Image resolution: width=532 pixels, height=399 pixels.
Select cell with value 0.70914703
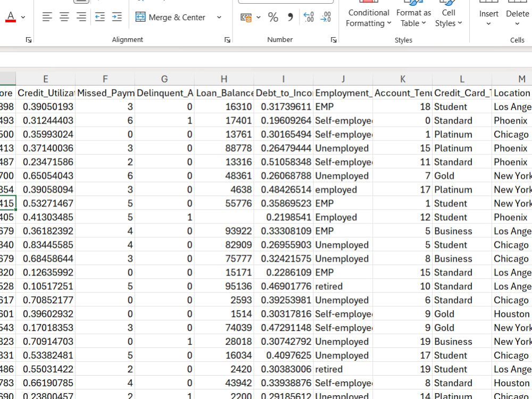click(45, 342)
